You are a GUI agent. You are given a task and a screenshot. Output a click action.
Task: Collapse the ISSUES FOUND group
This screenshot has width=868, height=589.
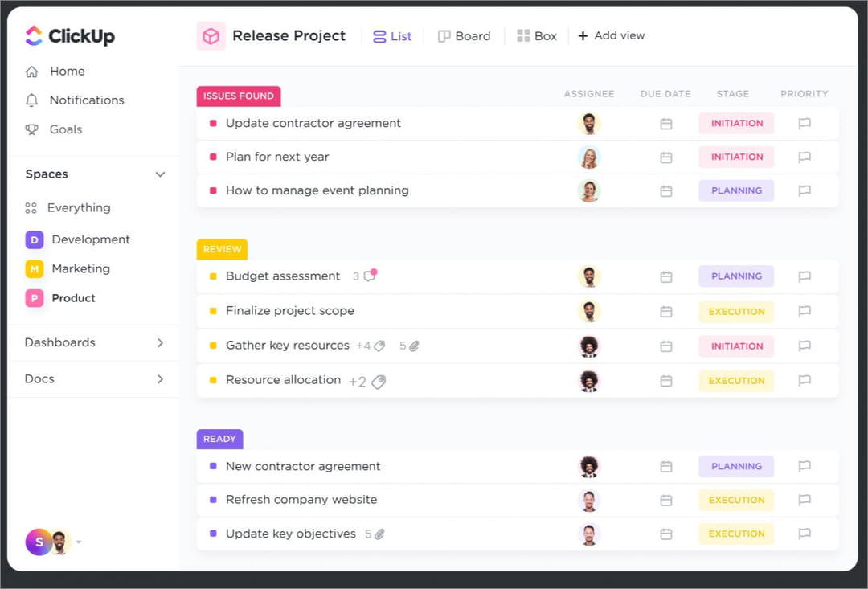(x=239, y=96)
